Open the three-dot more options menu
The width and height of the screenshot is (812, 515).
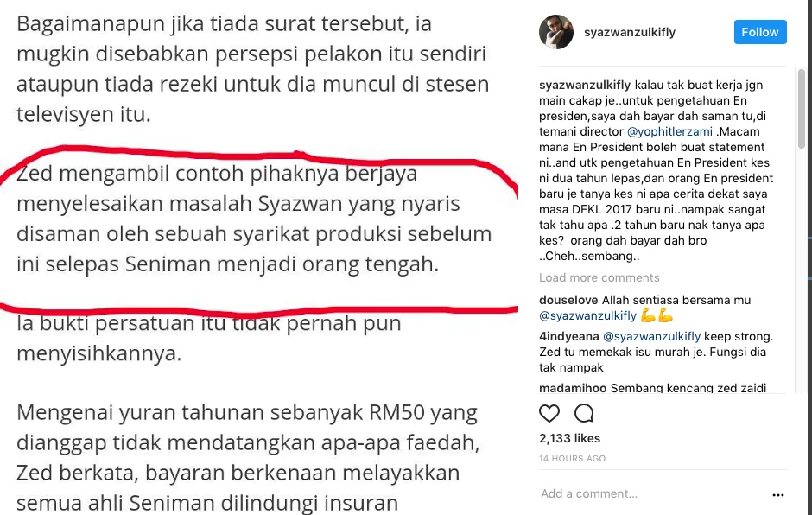pyautogui.click(x=777, y=495)
